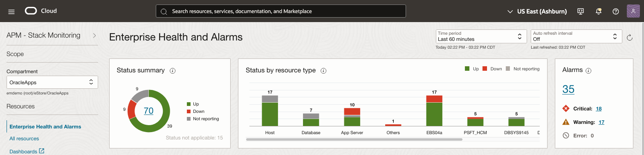The width and height of the screenshot is (644, 155).
Task: Click the Error circle icon
Action: (x=566, y=135)
